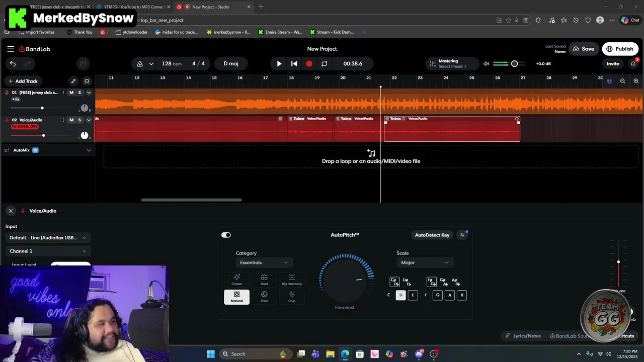Toggle the F note key
The height and width of the screenshot is (362, 644).
pyautogui.click(x=426, y=295)
